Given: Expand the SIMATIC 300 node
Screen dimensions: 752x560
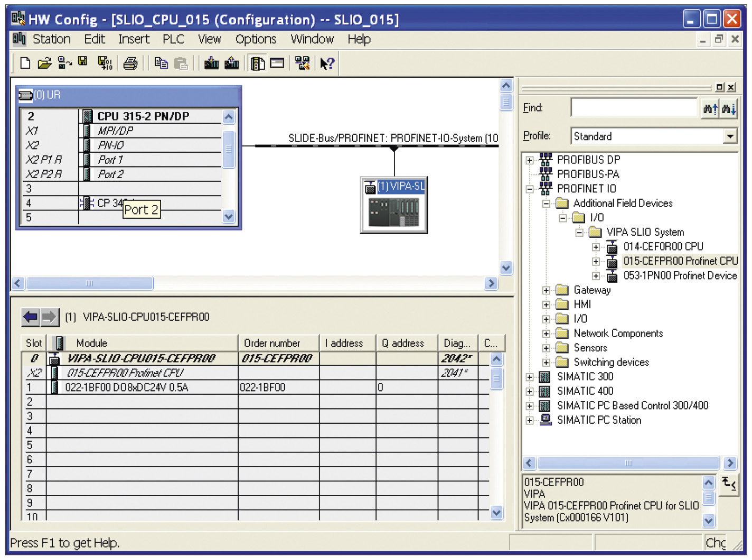Looking at the screenshot, I should [x=530, y=377].
